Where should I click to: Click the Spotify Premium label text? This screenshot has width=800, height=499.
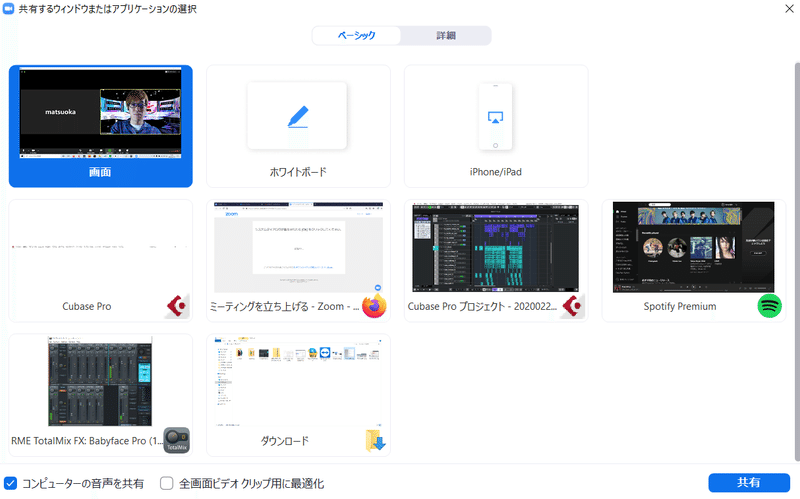(680, 306)
